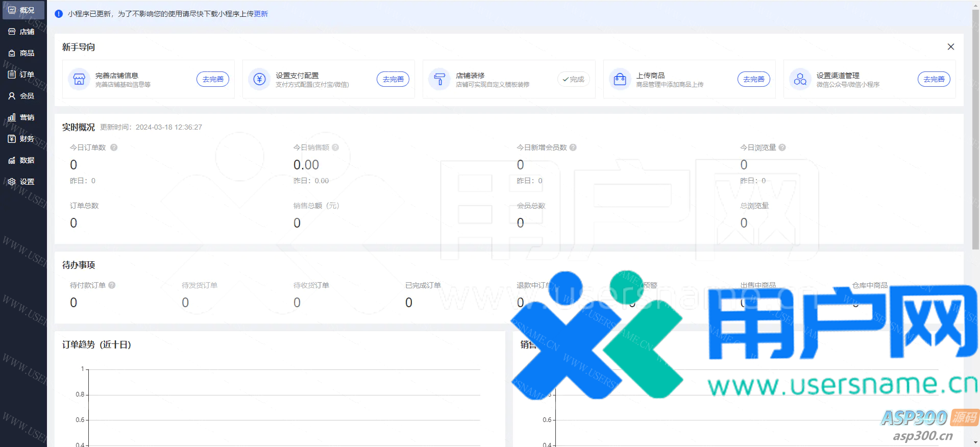
Task: Open the 商品 menu label
Action: click(27, 53)
